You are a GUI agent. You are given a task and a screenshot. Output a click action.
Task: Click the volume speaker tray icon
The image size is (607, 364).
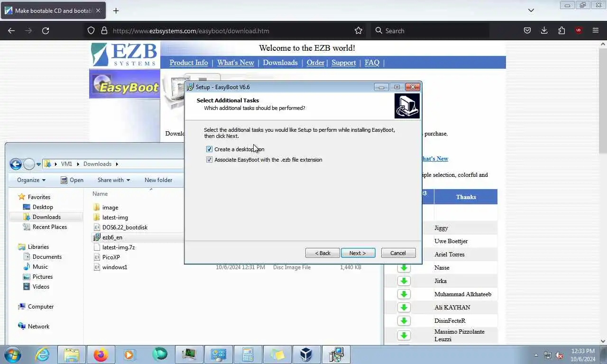pyautogui.click(x=559, y=355)
